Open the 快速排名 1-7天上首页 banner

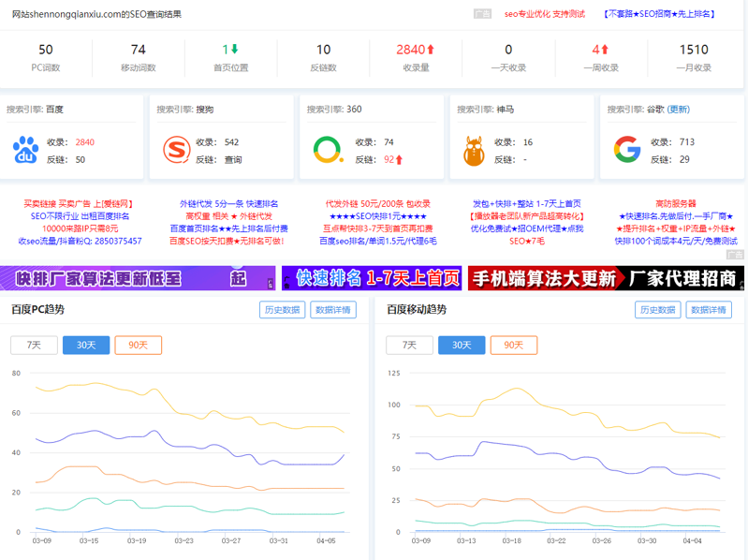pyautogui.click(x=372, y=278)
